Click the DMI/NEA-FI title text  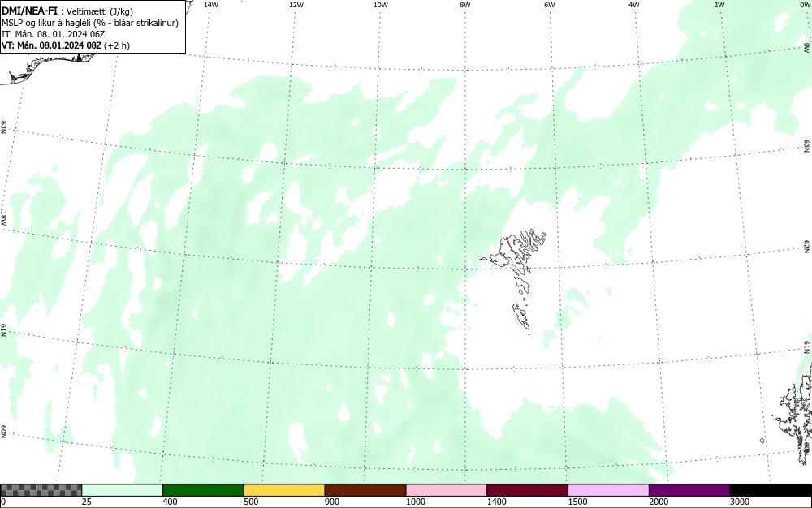tap(29, 11)
